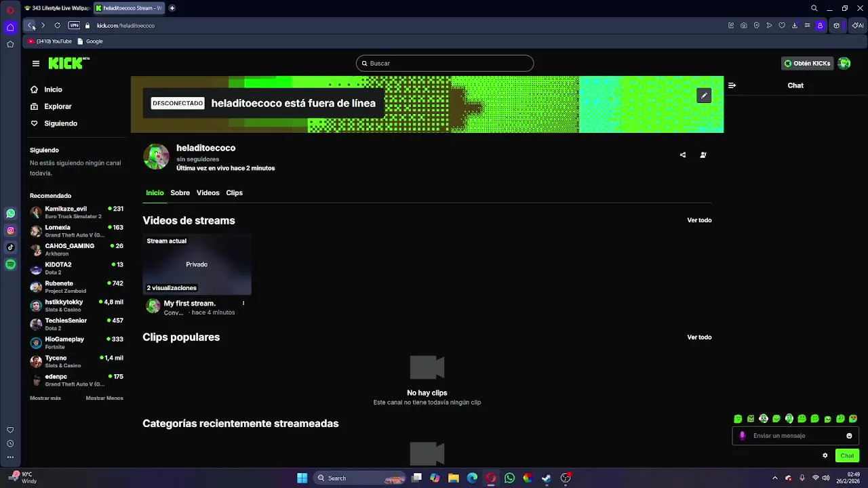Take a snapshot with camera icon
The image size is (868, 488).
tap(744, 26)
